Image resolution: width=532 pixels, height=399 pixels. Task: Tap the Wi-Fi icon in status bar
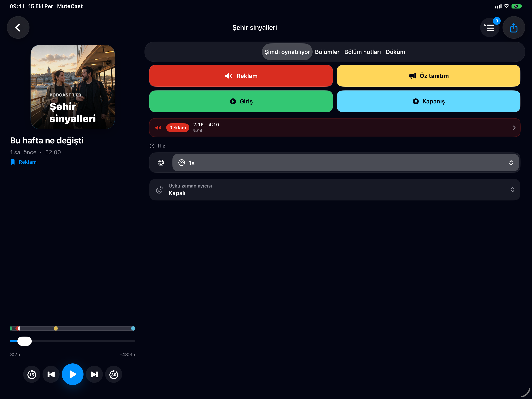[506, 6]
